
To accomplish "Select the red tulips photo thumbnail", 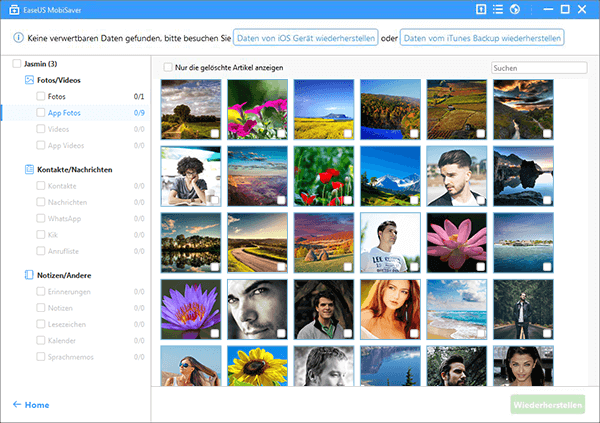I will (x=323, y=176).
